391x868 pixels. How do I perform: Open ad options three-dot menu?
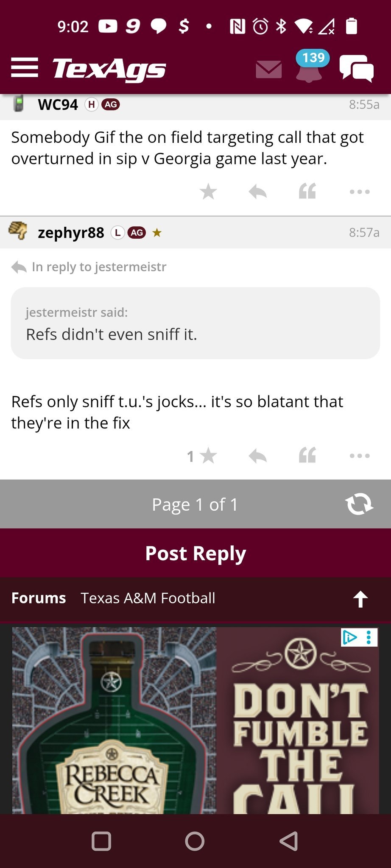point(369,637)
